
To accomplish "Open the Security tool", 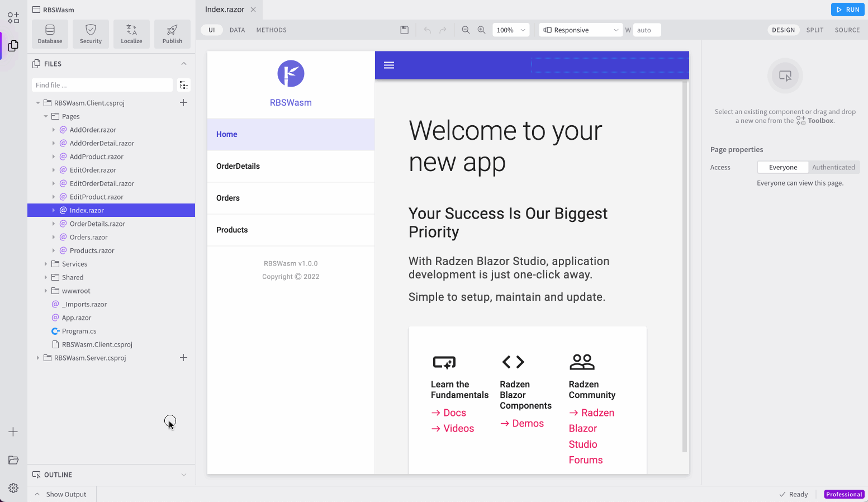I will tap(91, 34).
